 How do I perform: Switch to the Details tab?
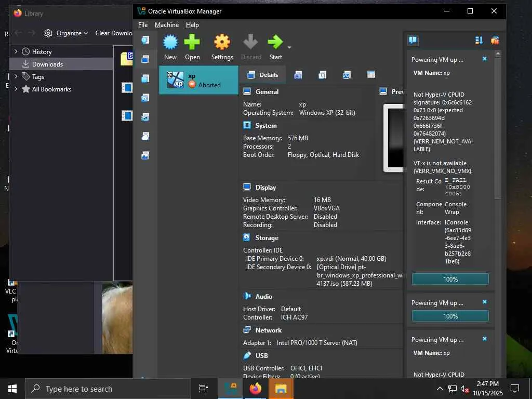262,75
